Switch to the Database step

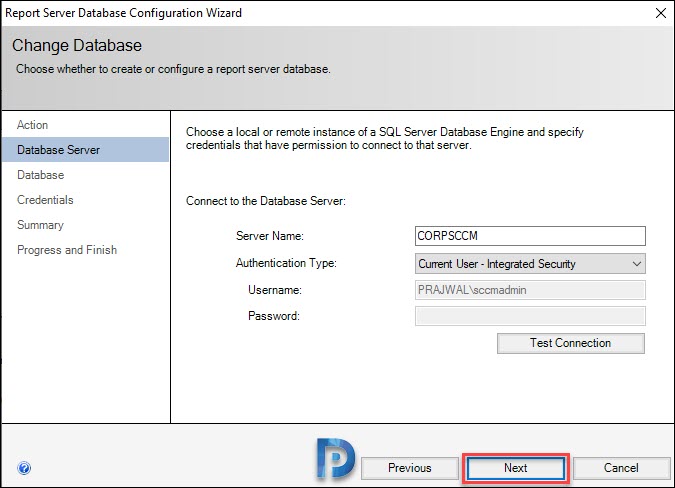point(41,175)
